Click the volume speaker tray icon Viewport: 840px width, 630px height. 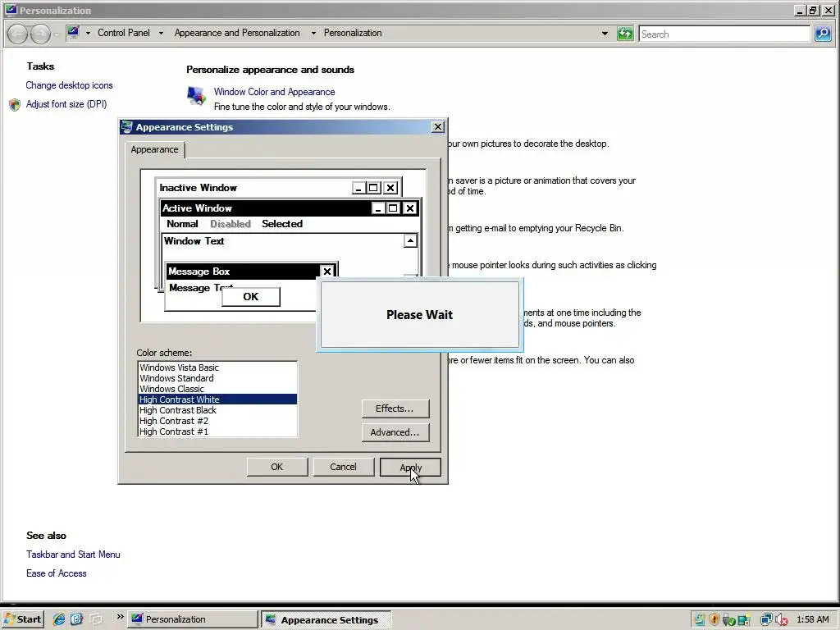(x=782, y=620)
